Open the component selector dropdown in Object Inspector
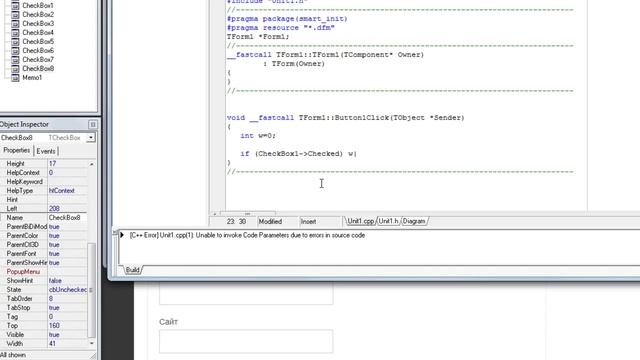Image resolution: width=640 pixels, height=360 pixels. pyautogui.click(x=91, y=138)
